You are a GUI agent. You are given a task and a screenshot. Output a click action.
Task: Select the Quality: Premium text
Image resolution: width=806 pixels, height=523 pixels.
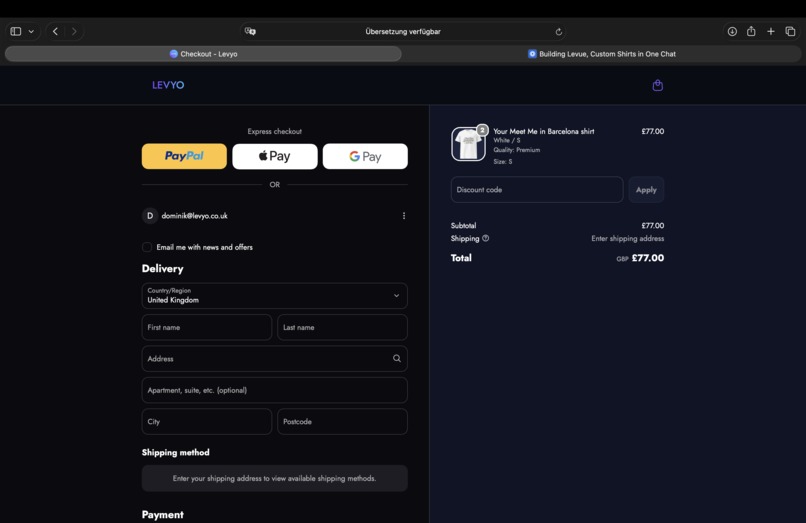517,150
